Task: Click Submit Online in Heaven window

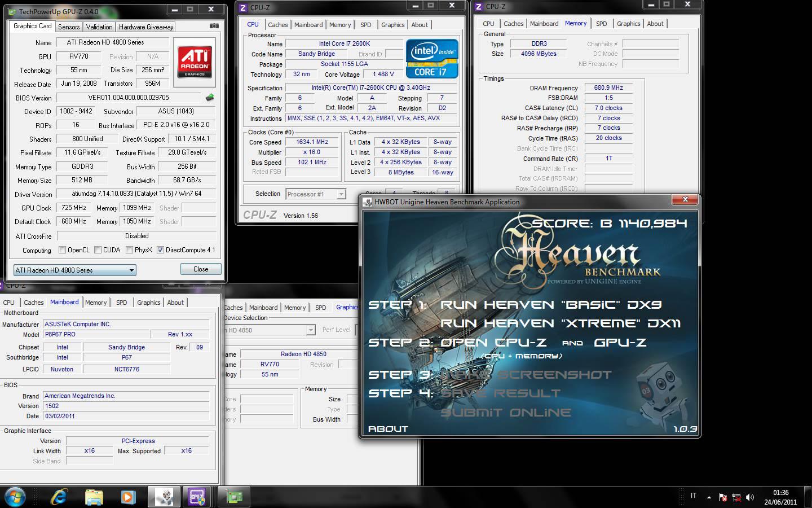Action: click(506, 413)
